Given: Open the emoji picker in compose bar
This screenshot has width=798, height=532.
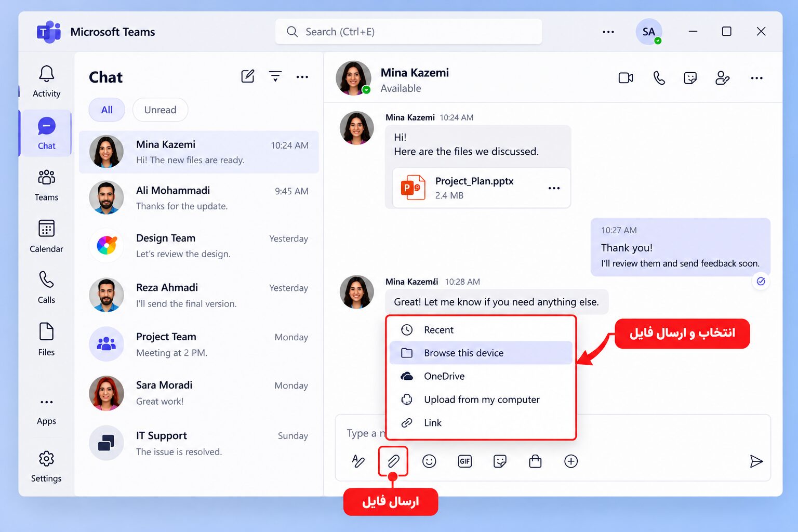Looking at the screenshot, I should [x=429, y=461].
